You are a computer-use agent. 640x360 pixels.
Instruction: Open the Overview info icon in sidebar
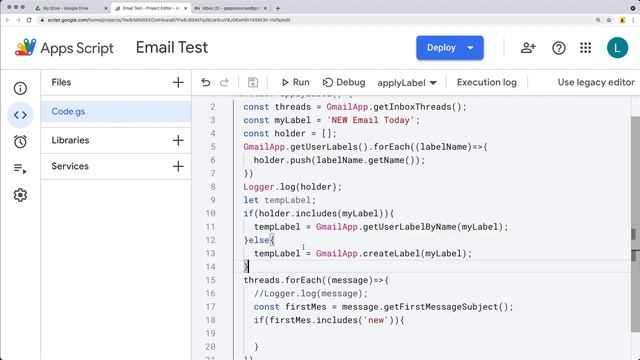coord(20,88)
